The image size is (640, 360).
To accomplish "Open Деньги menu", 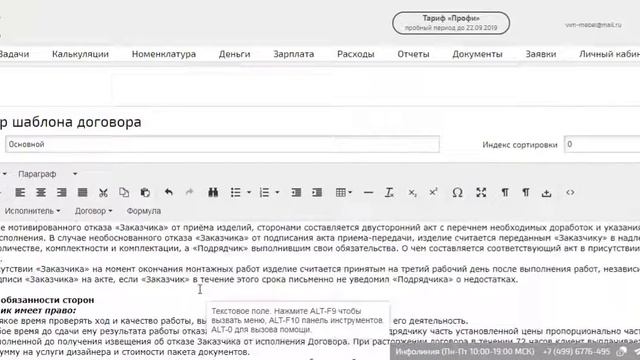I will [x=234, y=54].
